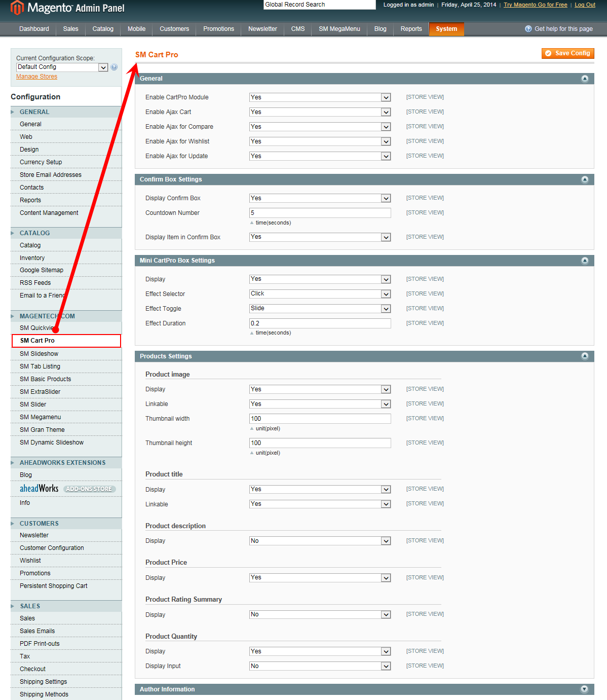The height and width of the screenshot is (700, 607).
Task: Open the Effect Toggle dropdown
Action: 320,308
